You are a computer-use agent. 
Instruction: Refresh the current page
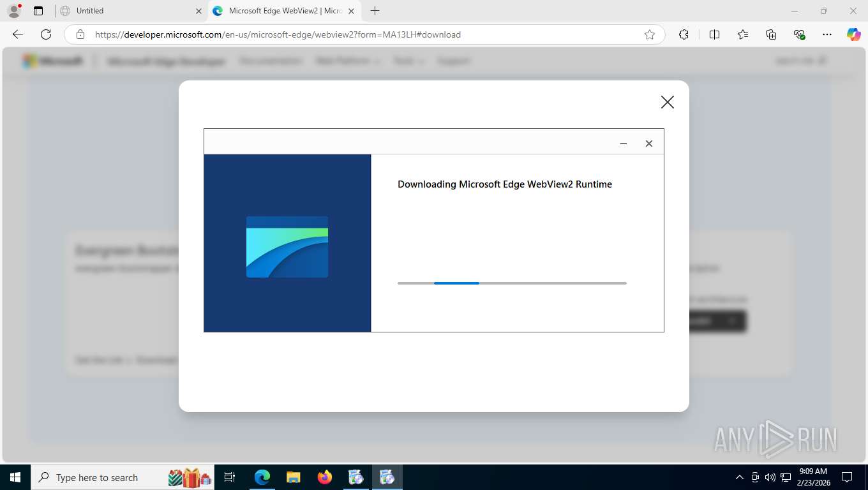(x=46, y=34)
